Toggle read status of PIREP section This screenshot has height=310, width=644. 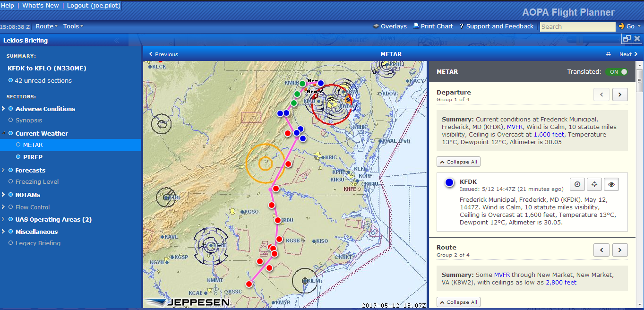click(18, 157)
